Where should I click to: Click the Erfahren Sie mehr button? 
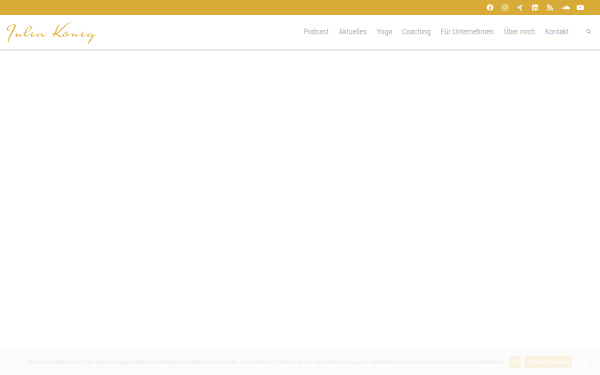coord(548,362)
